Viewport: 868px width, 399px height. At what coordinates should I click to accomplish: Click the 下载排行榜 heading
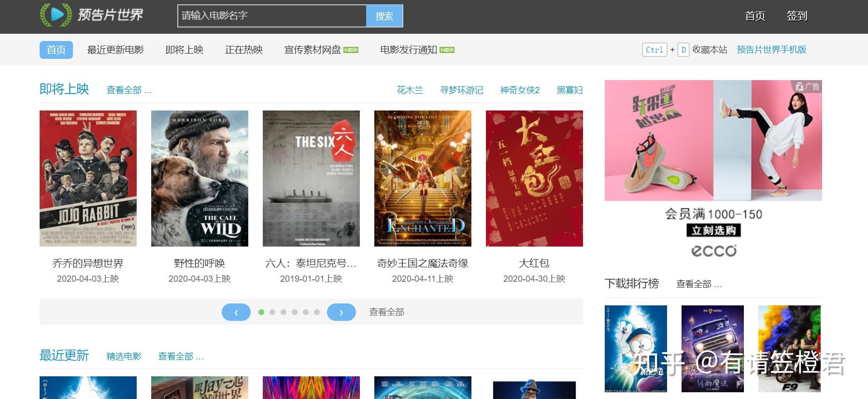632,283
